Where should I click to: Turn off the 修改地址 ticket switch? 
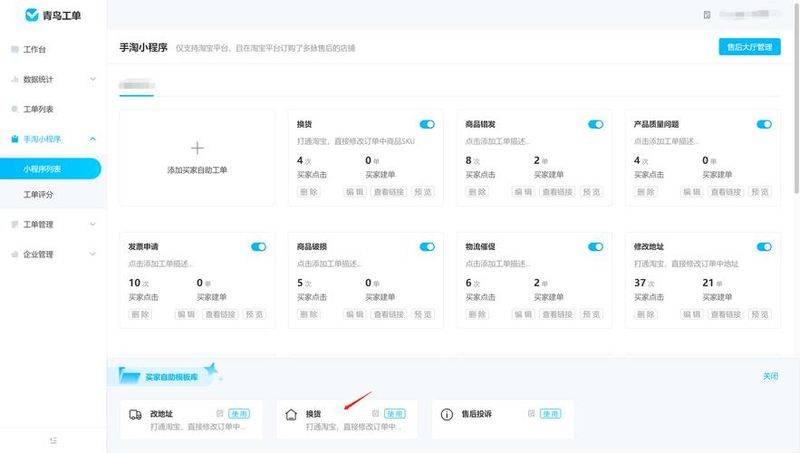(x=764, y=247)
